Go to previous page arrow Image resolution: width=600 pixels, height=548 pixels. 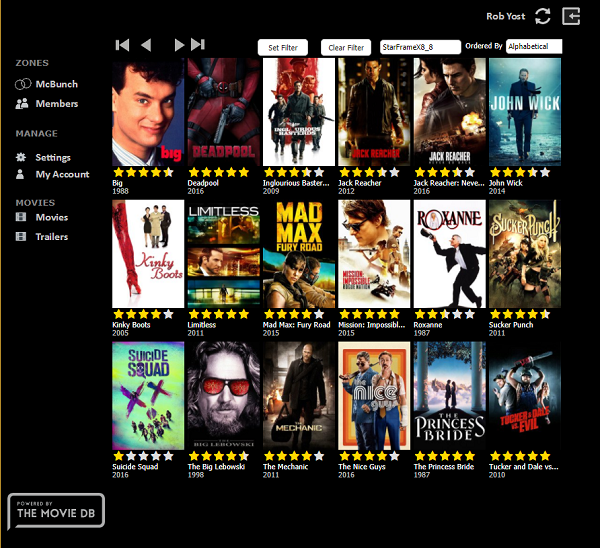pyautogui.click(x=146, y=45)
